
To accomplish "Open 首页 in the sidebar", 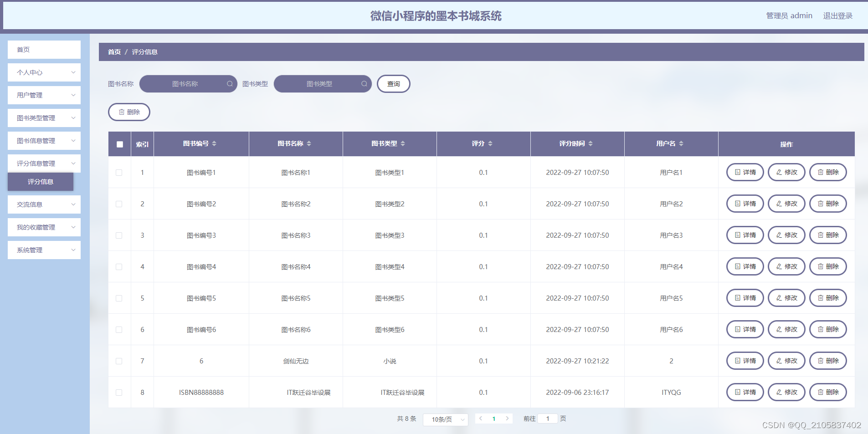I will click(44, 50).
